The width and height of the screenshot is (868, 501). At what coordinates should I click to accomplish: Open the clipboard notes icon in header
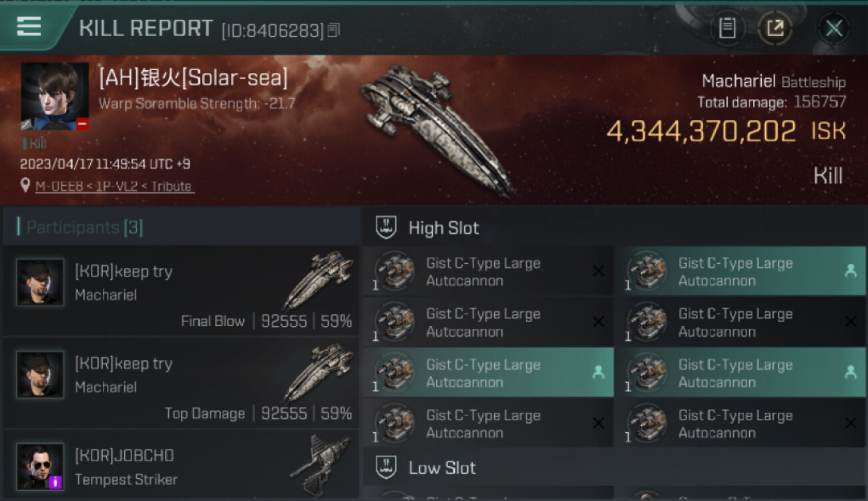coord(727,28)
